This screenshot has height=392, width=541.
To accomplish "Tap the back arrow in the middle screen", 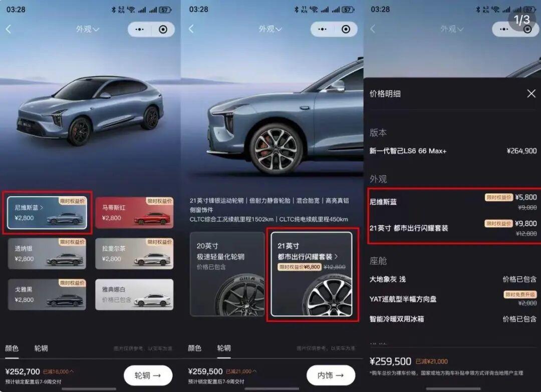I will point(191,29).
